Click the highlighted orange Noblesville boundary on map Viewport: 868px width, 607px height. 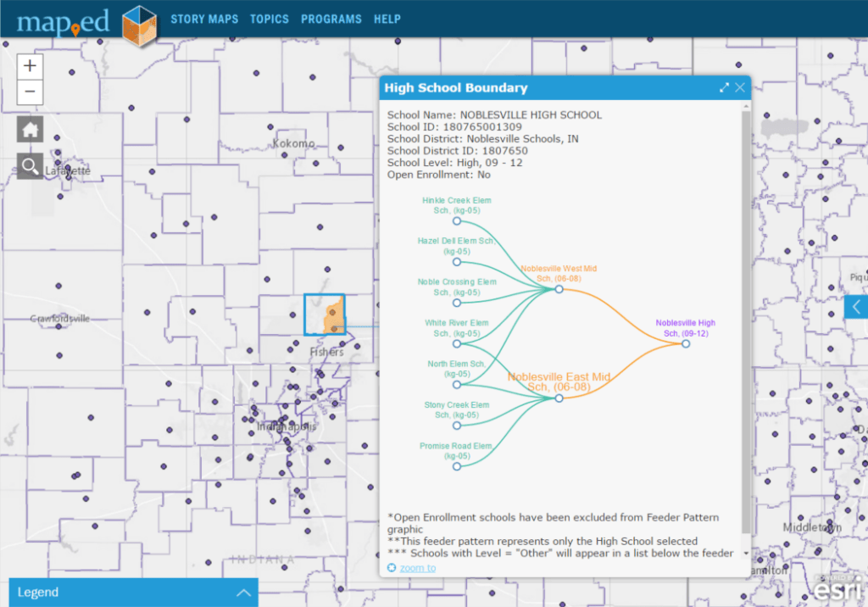[x=334, y=317]
